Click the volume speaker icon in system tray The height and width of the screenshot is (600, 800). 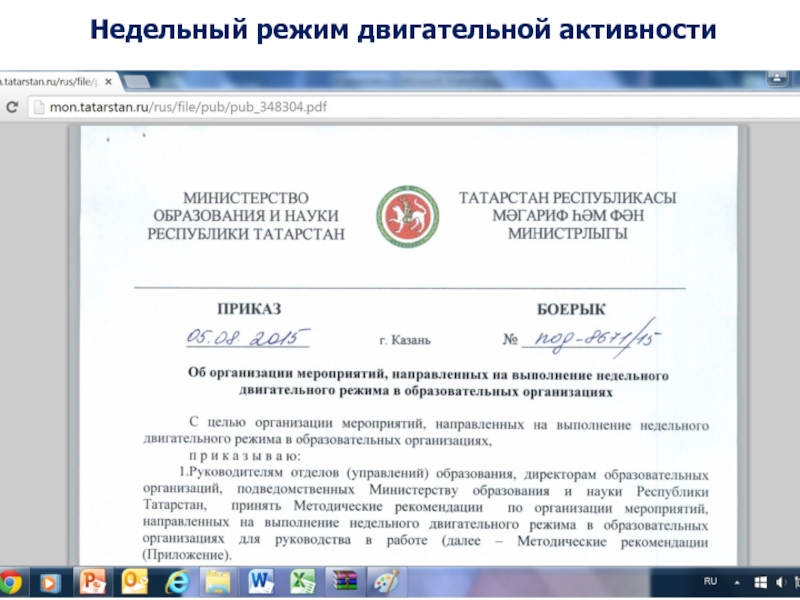point(781,582)
